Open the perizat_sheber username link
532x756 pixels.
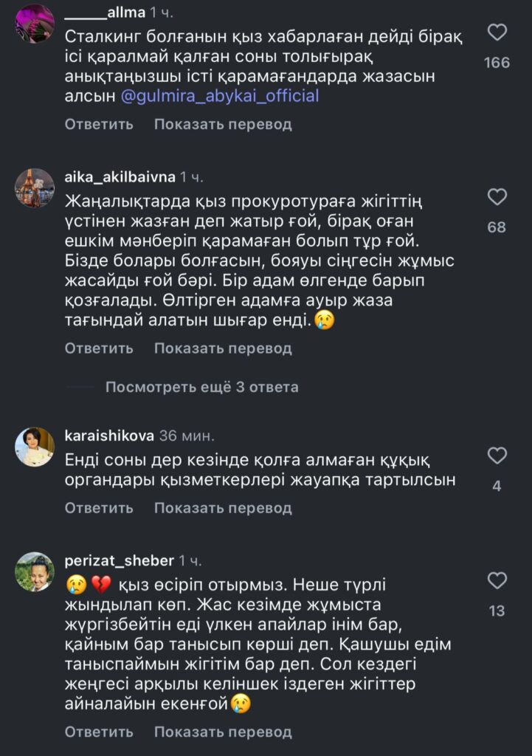(x=120, y=560)
